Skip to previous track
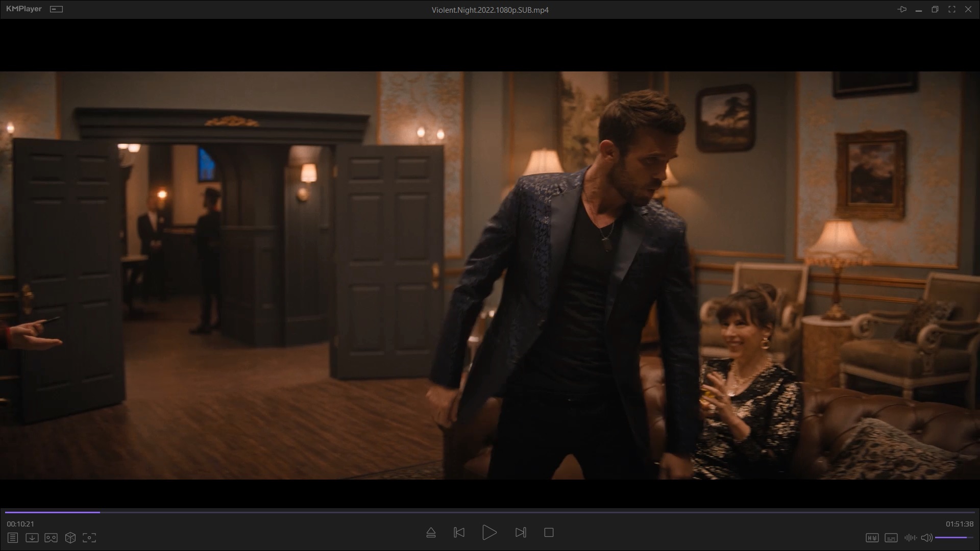The width and height of the screenshot is (980, 551). pos(459,533)
